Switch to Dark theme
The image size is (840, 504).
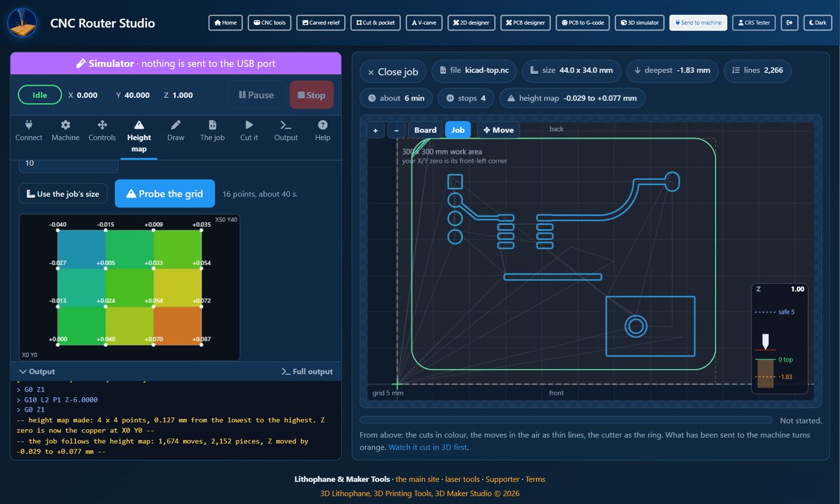click(x=817, y=23)
